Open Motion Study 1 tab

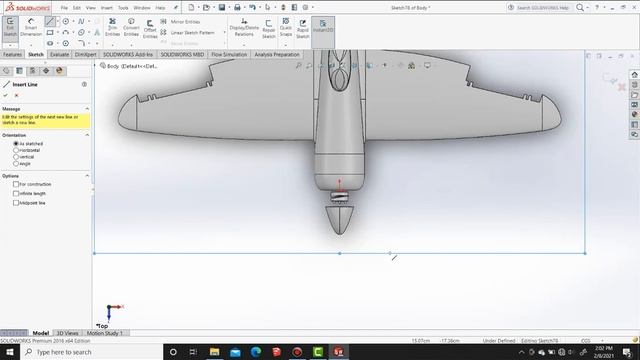click(x=104, y=333)
